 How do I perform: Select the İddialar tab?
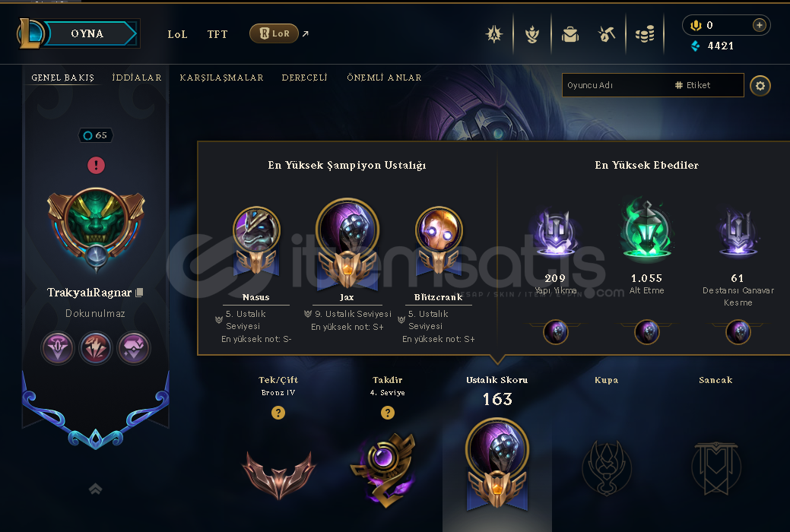click(x=137, y=78)
